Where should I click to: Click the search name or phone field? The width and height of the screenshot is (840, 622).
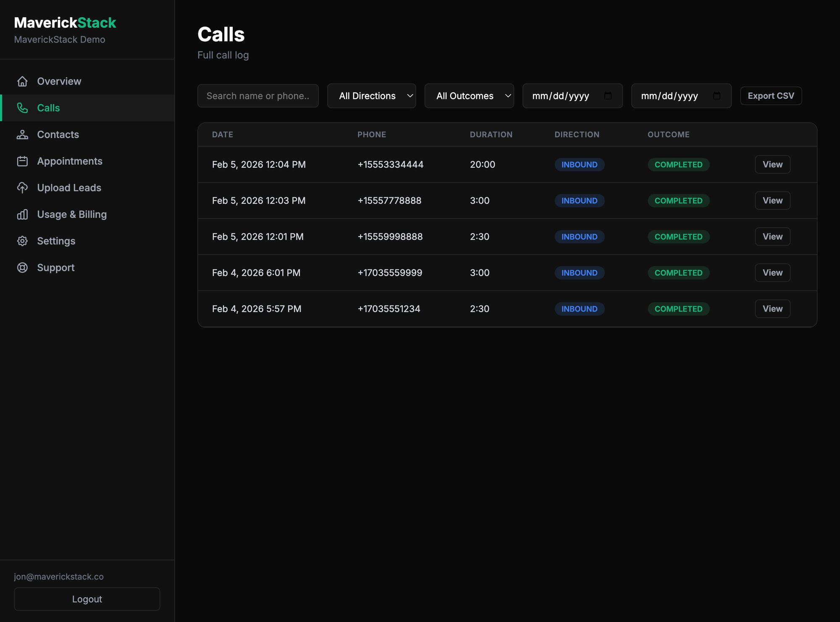pyautogui.click(x=258, y=96)
